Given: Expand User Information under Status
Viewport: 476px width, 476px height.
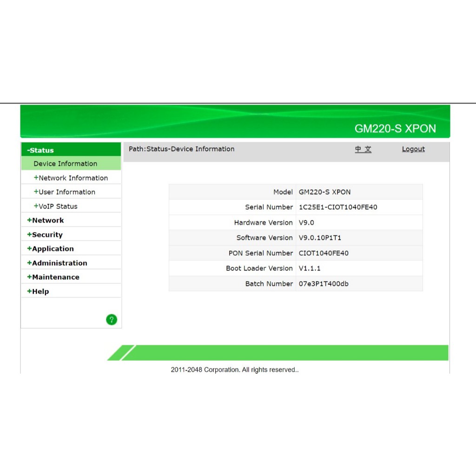Looking at the screenshot, I should (64, 192).
